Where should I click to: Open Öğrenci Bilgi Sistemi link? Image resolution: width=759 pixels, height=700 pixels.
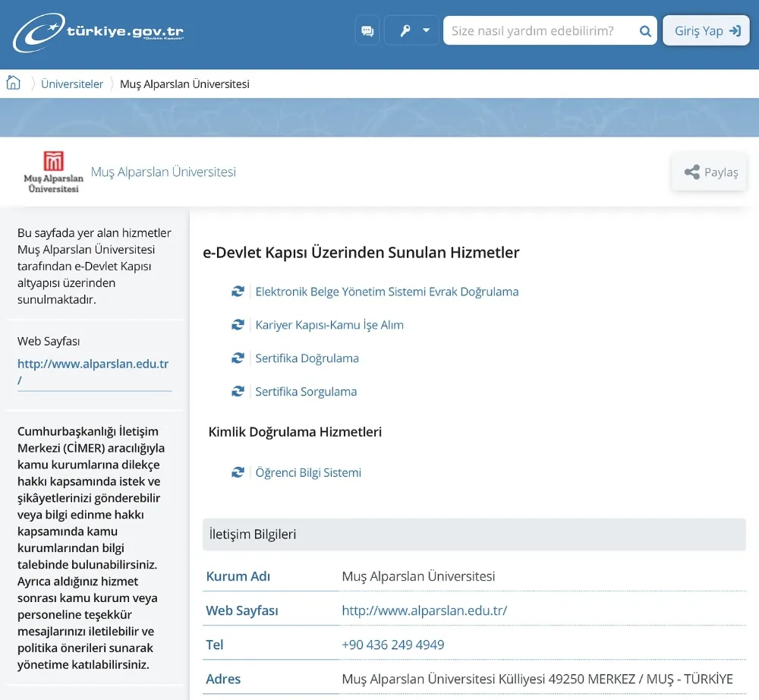click(308, 472)
